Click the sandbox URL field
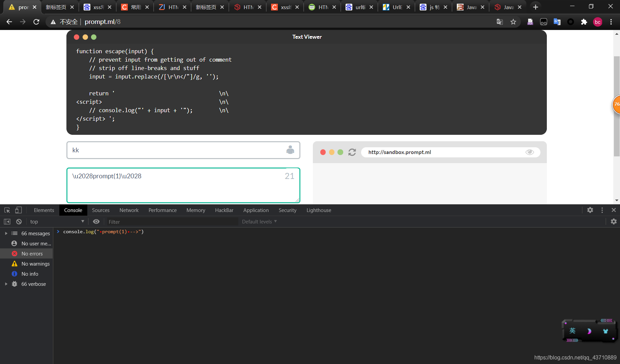Screen dimensions: 620x364 point(450,152)
